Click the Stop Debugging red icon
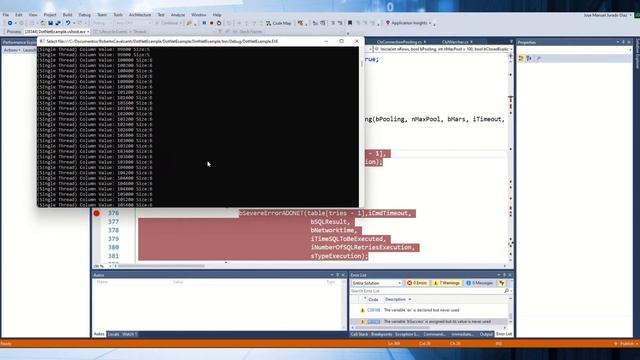The image size is (640, 360). 211,23
